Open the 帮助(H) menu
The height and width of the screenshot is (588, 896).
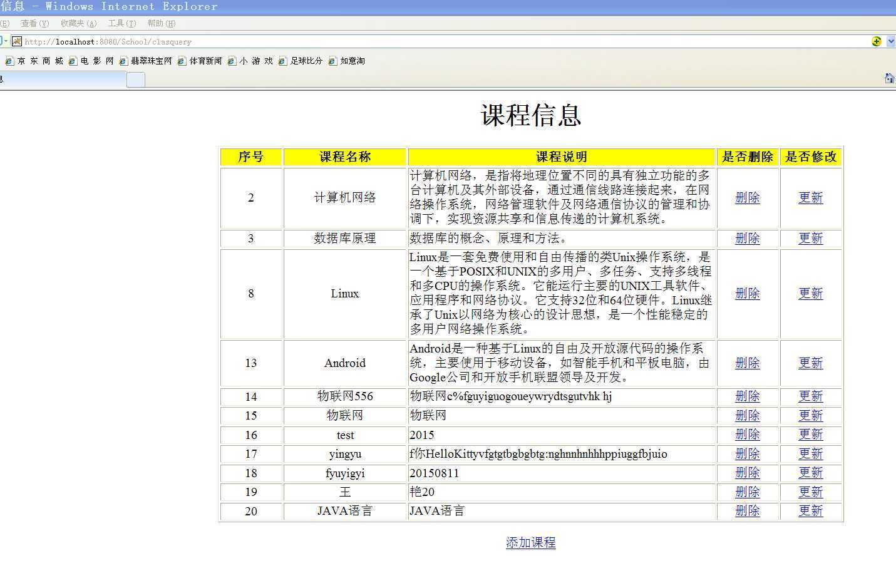click(x=162, y=23)
